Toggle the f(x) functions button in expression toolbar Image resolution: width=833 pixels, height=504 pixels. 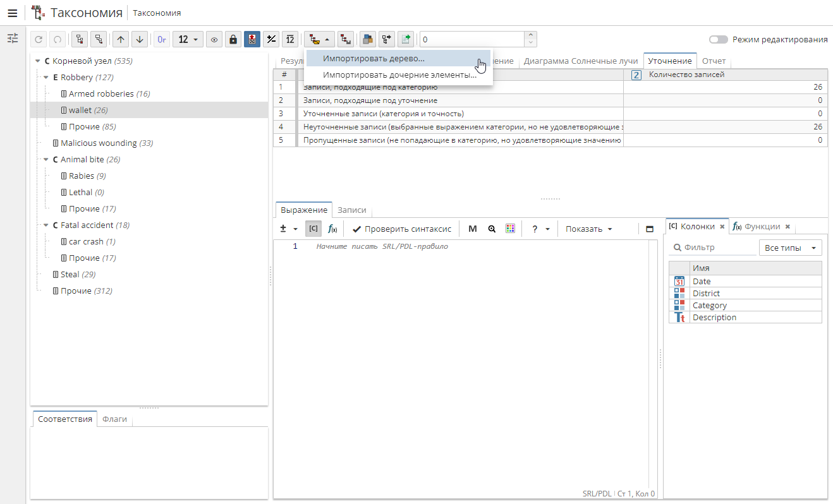pyautogui.click(x=332, y=229)
